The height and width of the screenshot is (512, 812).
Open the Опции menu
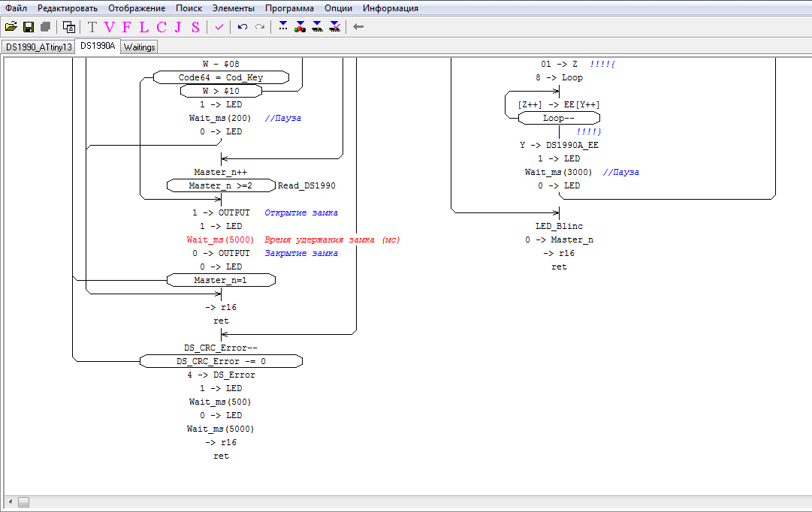click(x=338, y=8)
